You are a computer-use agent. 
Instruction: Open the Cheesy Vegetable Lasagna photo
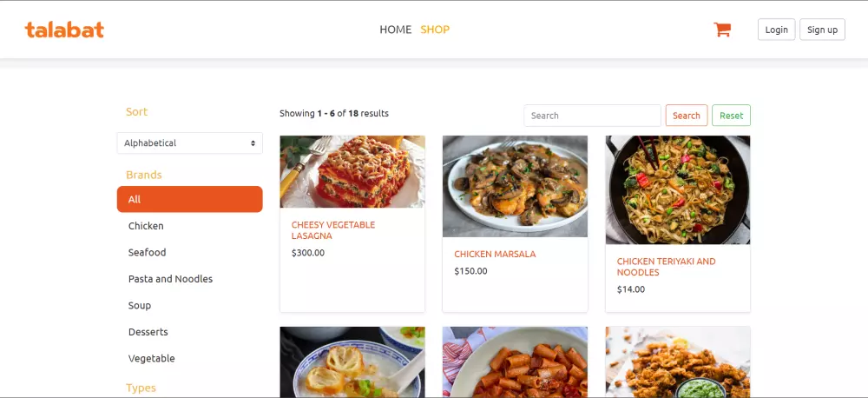coord(352,171)
